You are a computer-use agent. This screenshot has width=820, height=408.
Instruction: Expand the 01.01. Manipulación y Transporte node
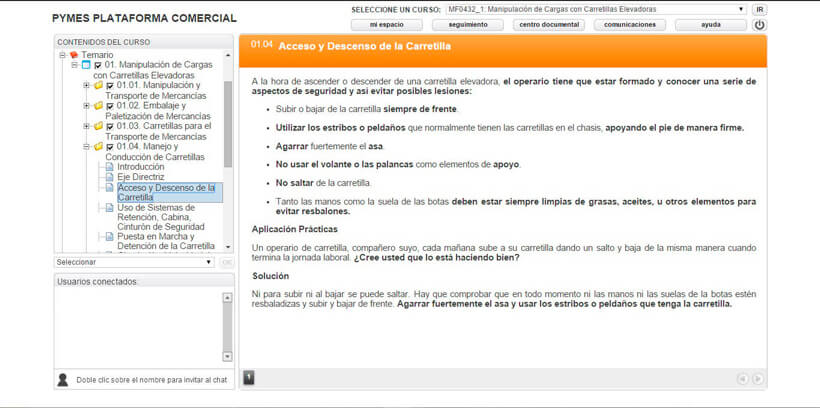coord(87,85)
